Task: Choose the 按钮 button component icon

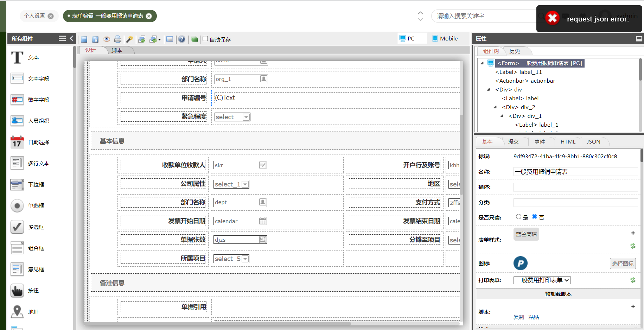Action: click(x=17, y=291)
